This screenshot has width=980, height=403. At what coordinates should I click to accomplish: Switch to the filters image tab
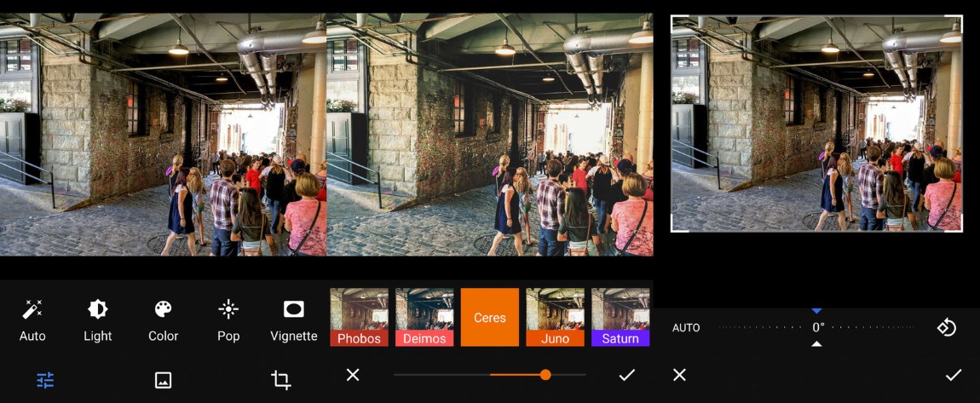[163, 380]
